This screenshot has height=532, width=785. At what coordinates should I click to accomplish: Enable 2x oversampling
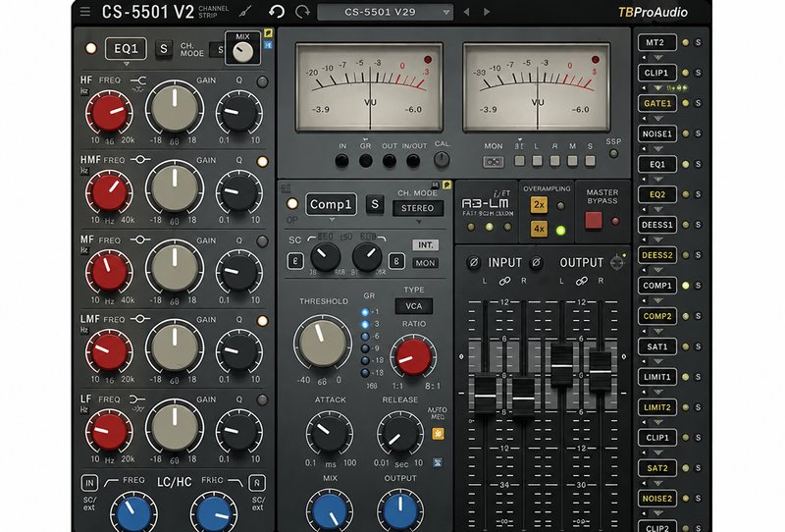tap(539, 204)
